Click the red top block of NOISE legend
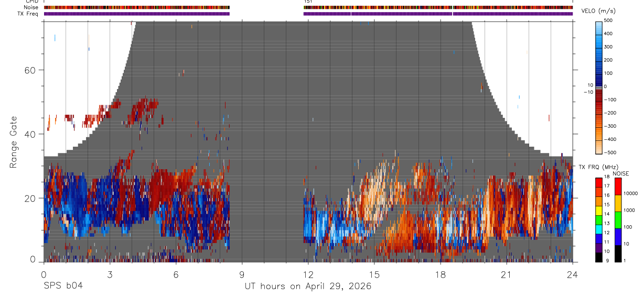Screen dimensions: 644x297 [x=618, y=186]
